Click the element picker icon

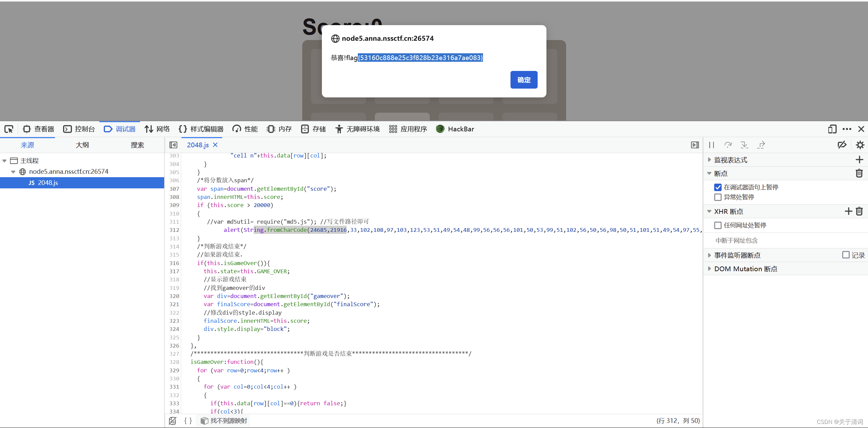(9, 129)
